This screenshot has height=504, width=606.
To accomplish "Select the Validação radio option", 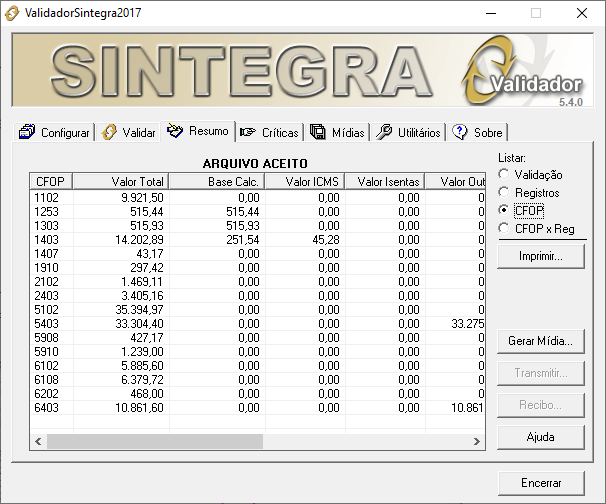I will [x=504, y=175].
